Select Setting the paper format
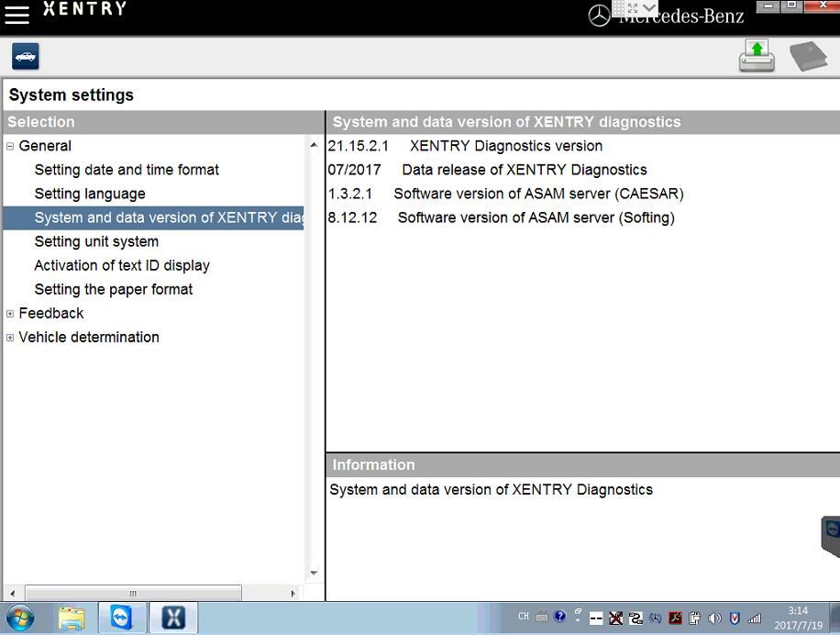 pyautogui.click(x=114, y=289)
